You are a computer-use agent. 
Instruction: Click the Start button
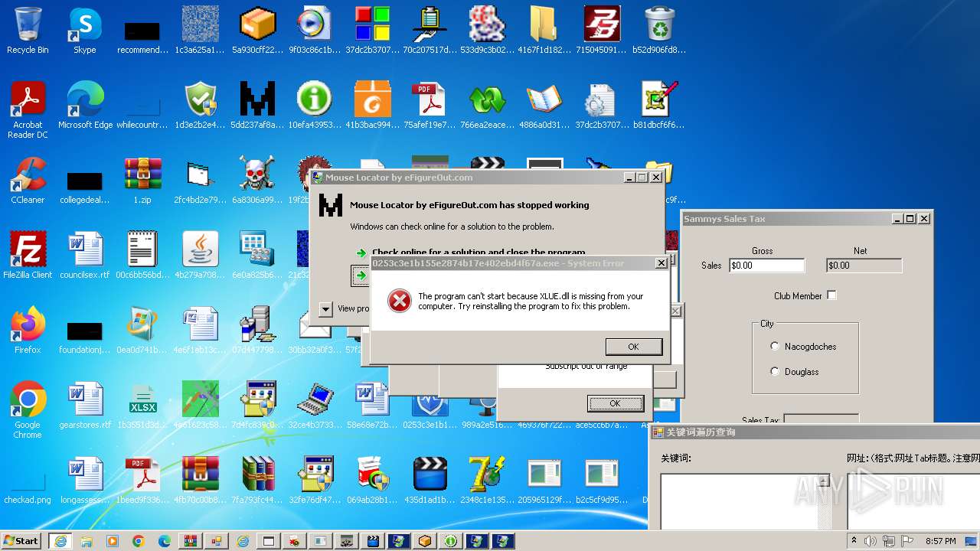(21, 541)
